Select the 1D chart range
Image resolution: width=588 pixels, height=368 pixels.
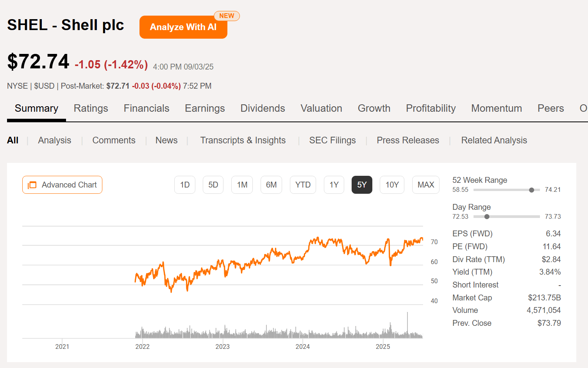(x=185, y=185)
